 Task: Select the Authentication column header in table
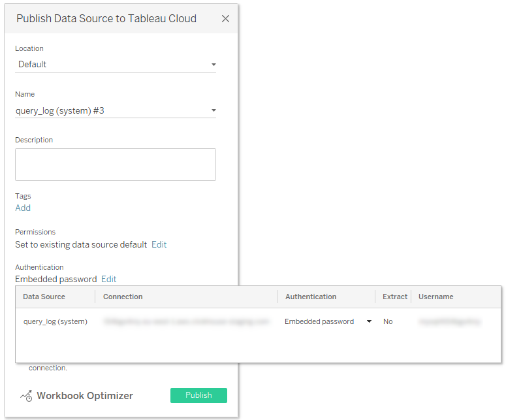310,297
